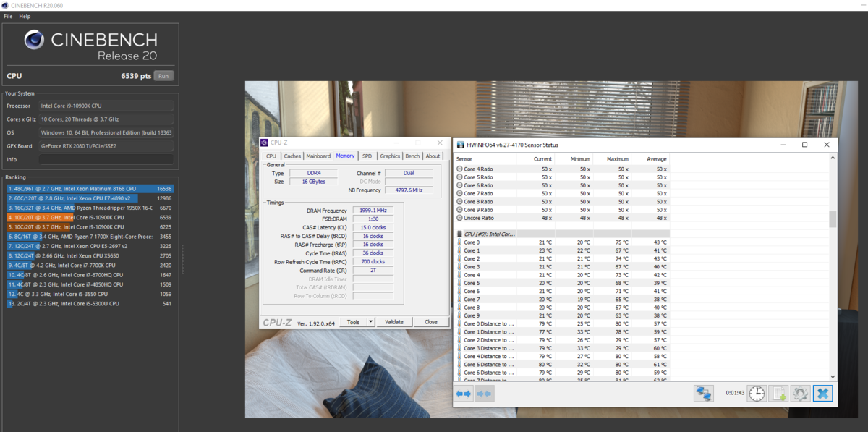Select the Core i7-4850HQ ranking row

click(x=90, y=284)
